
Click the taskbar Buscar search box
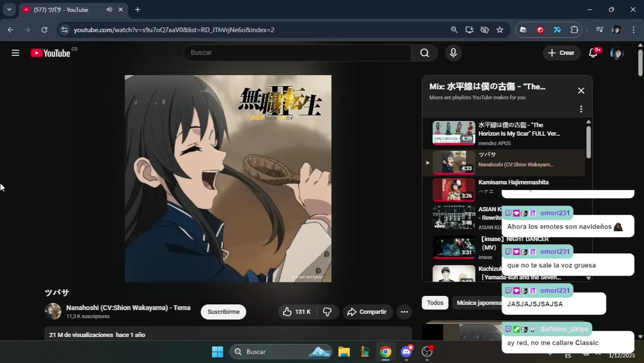[281, 352]
